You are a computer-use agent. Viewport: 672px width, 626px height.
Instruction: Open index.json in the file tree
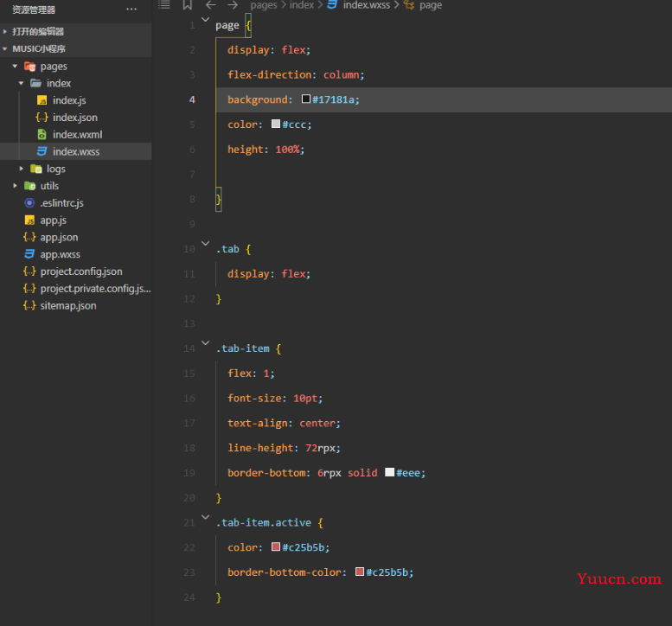click(75, 118)
